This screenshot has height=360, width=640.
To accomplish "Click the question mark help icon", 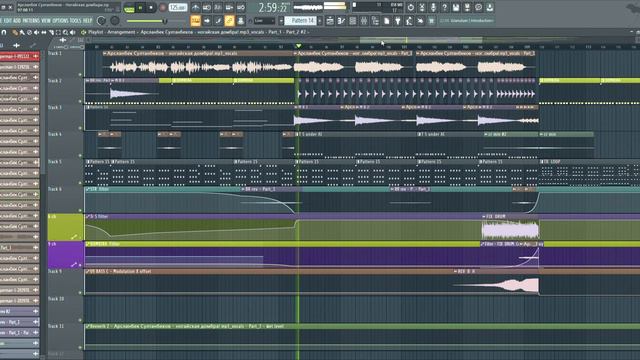I will tap(444, 7).
